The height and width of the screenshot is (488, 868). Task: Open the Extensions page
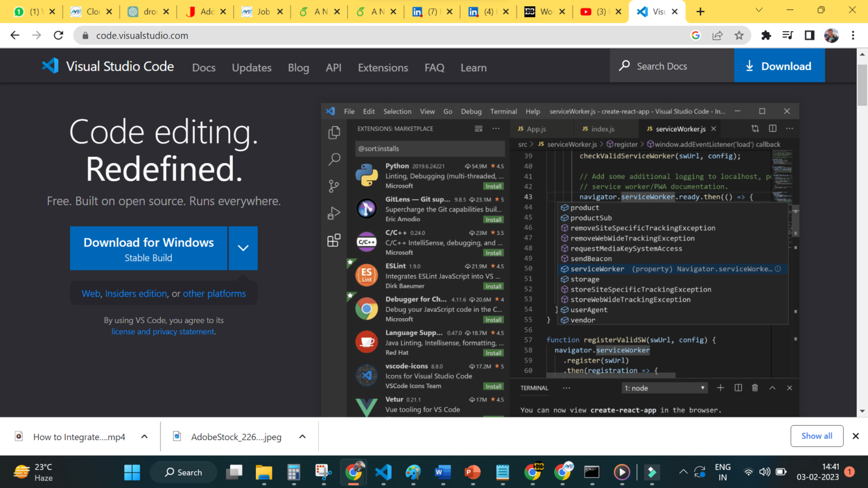(x=383, y=67)
